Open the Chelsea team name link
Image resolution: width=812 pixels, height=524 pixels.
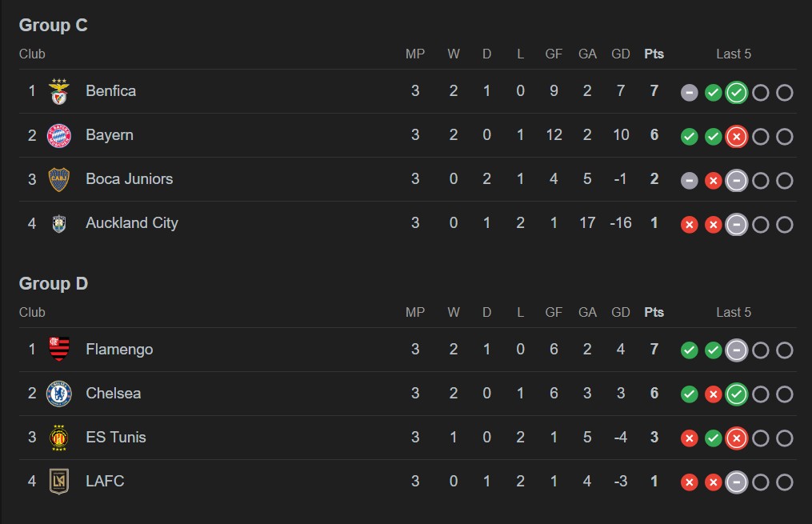(x=113, y=394)
